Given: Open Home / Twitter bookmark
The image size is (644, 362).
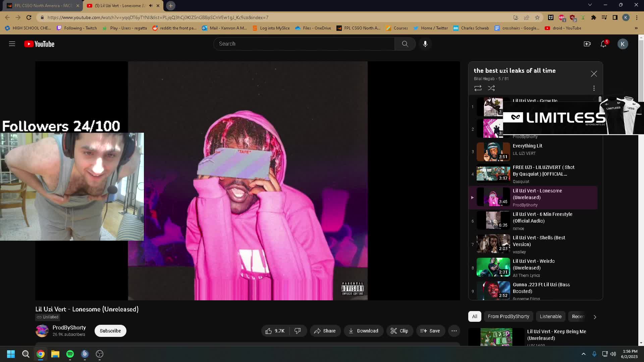Looking at the screenshot, I should (431, 28).
